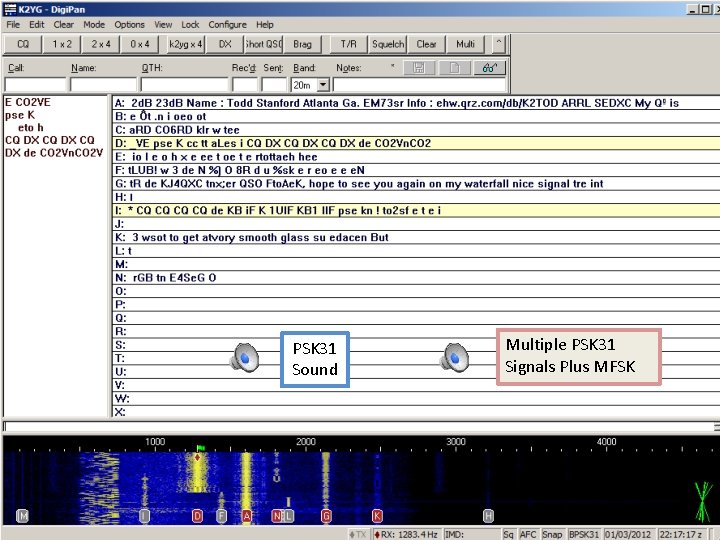Image resolution: width=720 pixels, height=540 pixels.
Task: Click the green phase scope display
Action: click(703, 501)
